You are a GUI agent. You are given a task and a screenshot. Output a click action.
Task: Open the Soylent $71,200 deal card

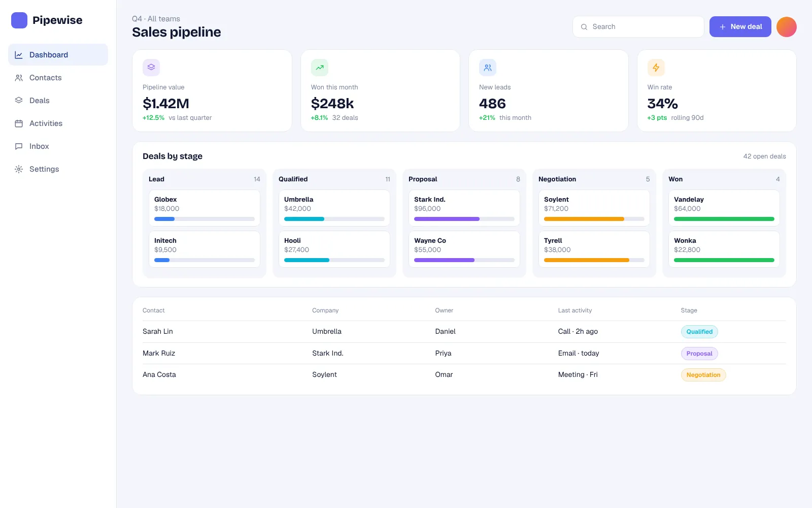click(594, 208)
